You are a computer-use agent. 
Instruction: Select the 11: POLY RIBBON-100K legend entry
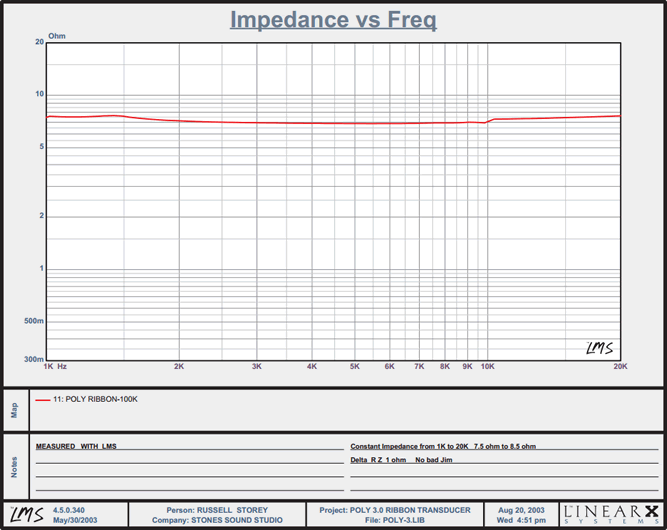(94, 399)
